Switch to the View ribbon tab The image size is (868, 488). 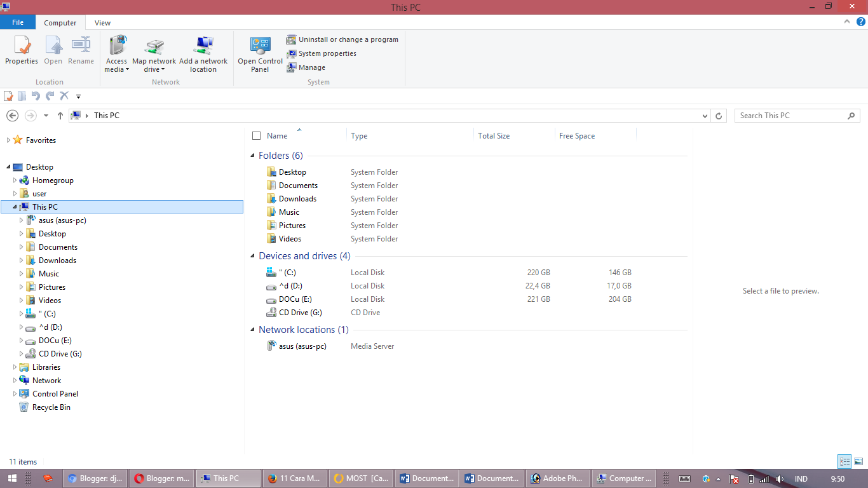pyautogui.click(x=102, y=22)
